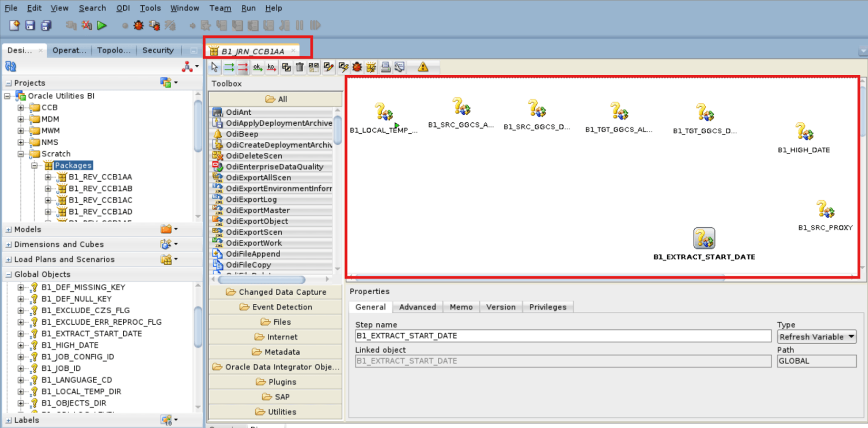Collapse the Packages tree node
The height and width of the screenshot is (428, 868).
tap(35, 166)
